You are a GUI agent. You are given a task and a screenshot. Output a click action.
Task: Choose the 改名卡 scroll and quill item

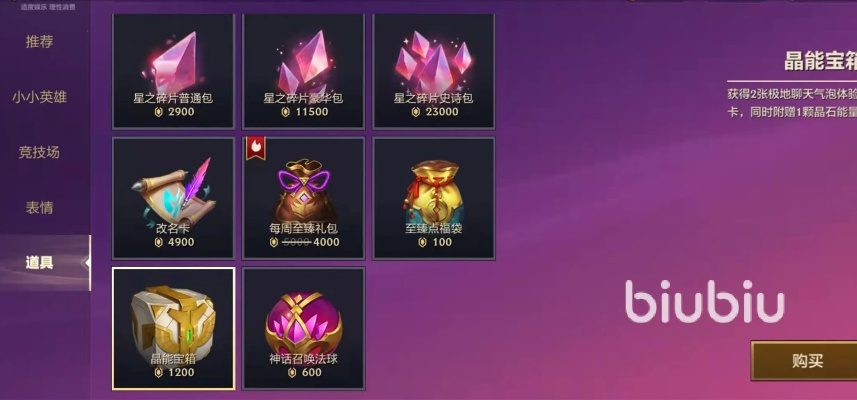(173, 198)
